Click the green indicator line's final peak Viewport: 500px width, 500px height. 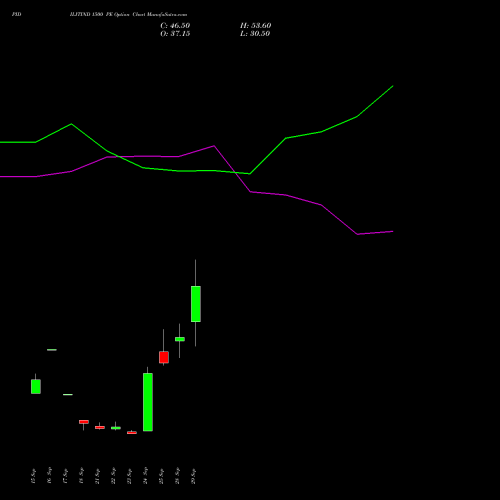[393, 86]
